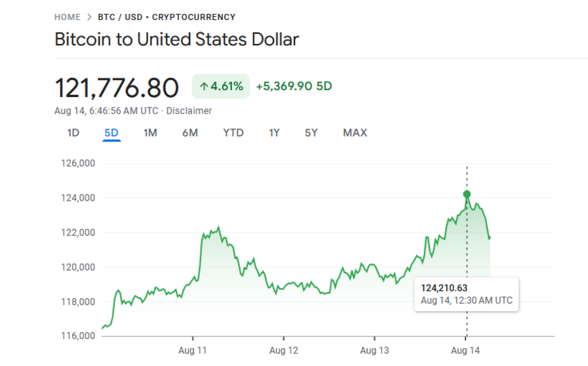Click the +5,369.90 5D change text

(294, 86)
